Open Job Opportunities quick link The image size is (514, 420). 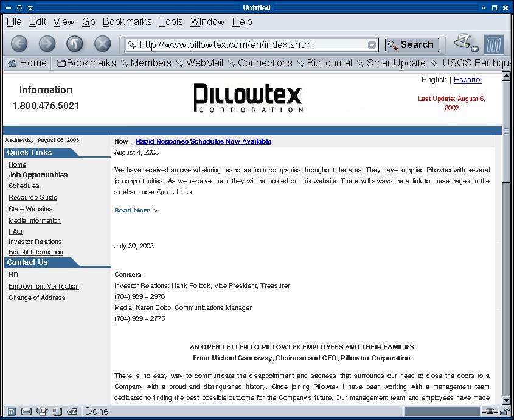click(x=38, y=175)
